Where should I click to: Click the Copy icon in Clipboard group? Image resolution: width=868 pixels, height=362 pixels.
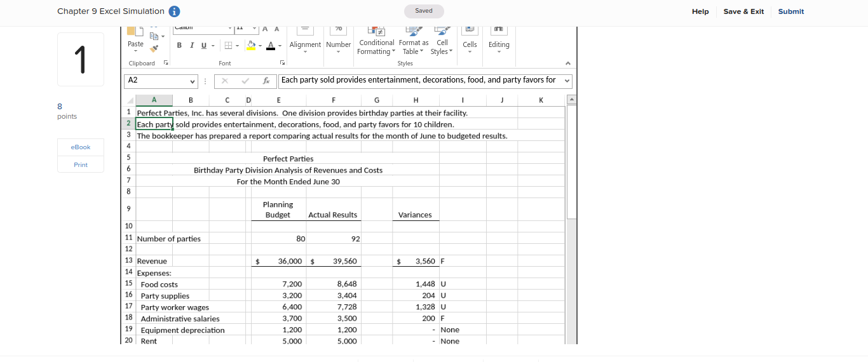tap(153, 35)
